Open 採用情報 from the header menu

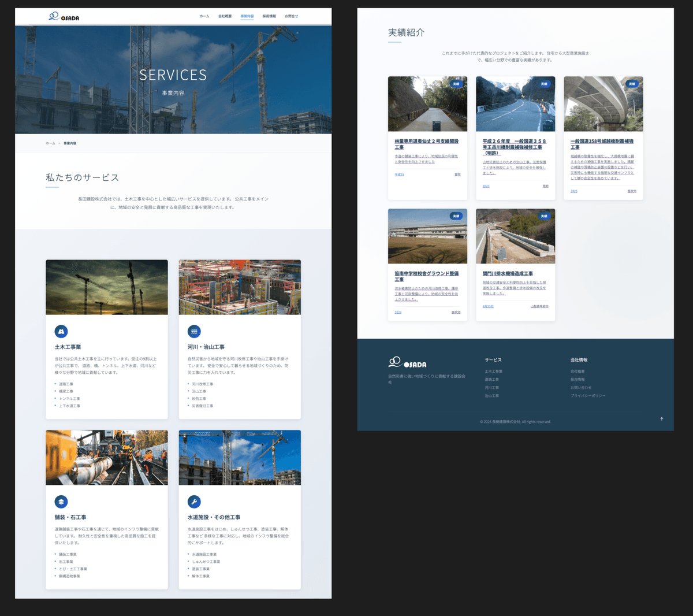point(269,16)
